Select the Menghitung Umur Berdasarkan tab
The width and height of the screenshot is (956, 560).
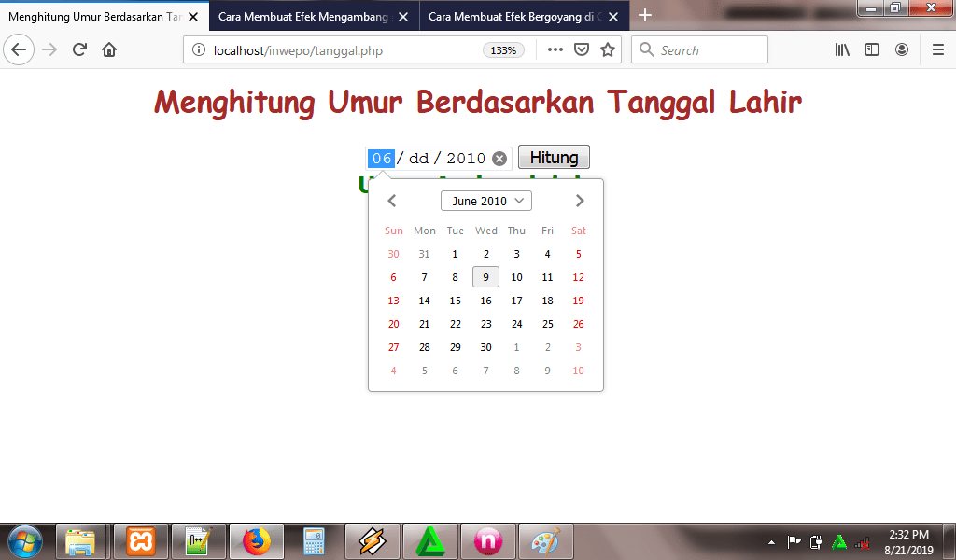coord(94,17)
